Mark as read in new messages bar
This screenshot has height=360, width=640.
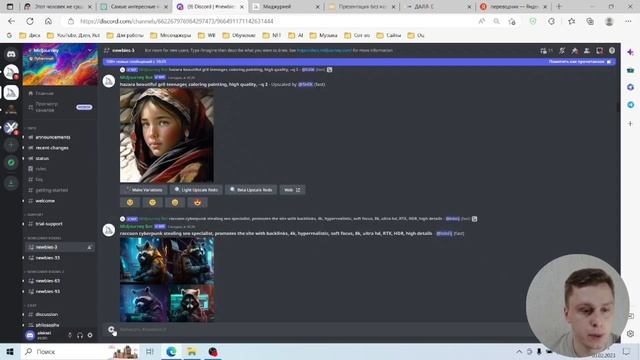[580, 62]
